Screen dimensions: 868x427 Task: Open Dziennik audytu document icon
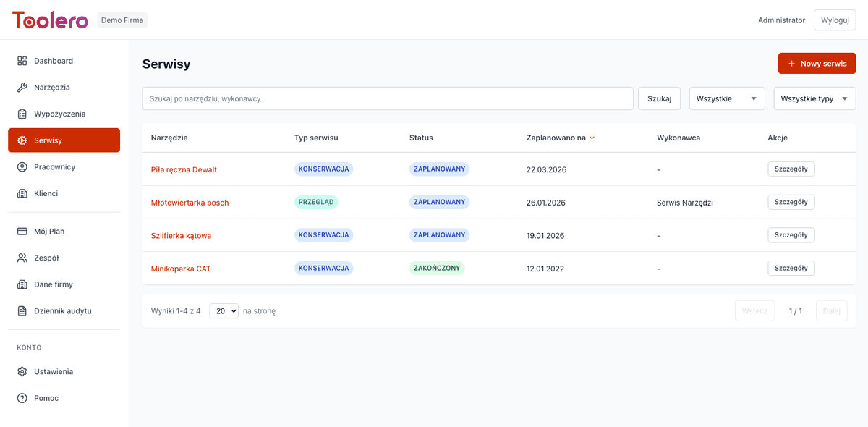21,310
